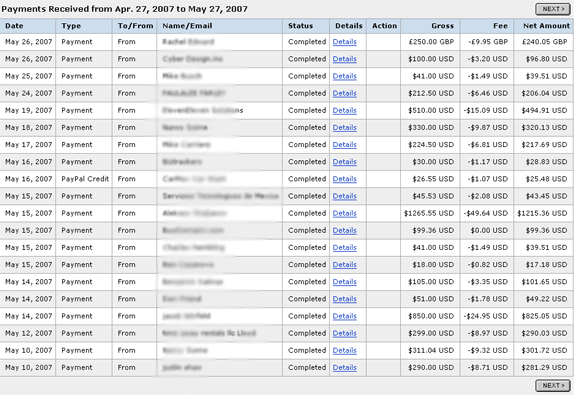The height and width of the screenshot is (396, 574).
Task: Click the Fee column header
Action: click(x=487, y=26)
